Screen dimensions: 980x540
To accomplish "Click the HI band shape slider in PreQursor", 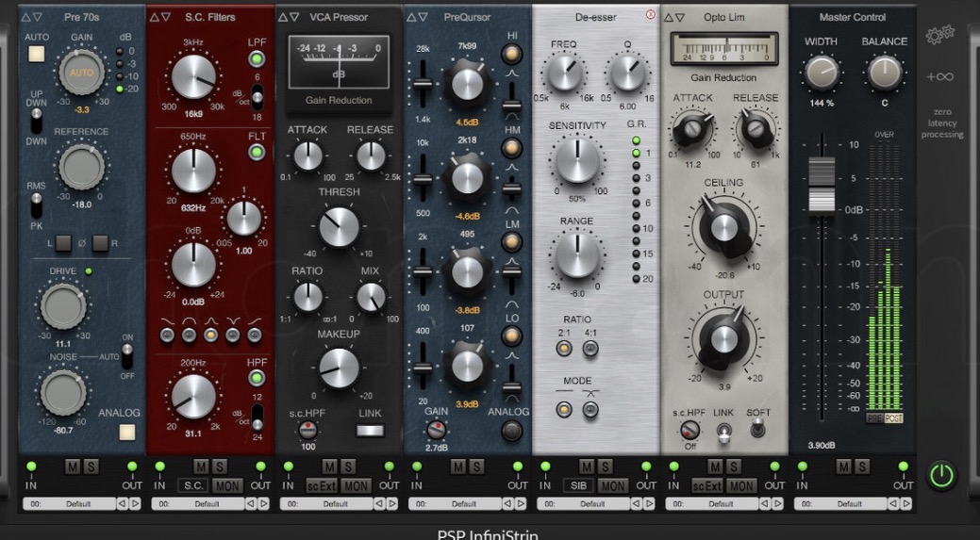I will click(x=512, y=106).
